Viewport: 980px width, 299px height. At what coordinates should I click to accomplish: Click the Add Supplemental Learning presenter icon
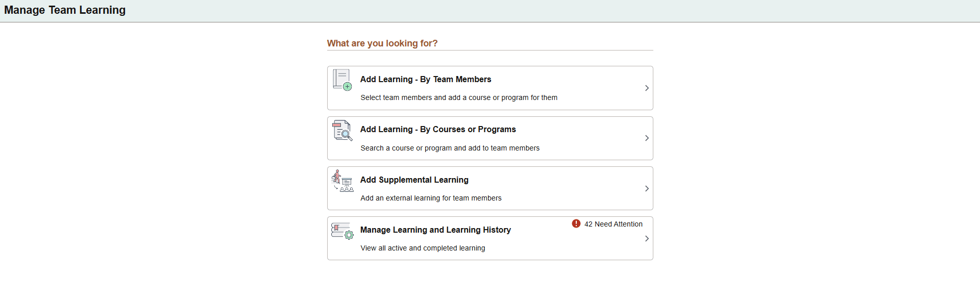point(342,181)
